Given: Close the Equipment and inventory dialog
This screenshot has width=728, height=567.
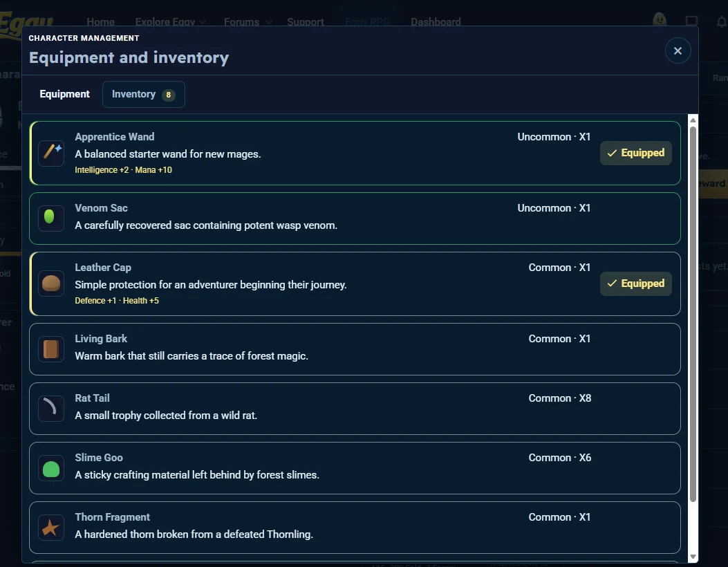Looking at the screenshot, I should 678,50.
